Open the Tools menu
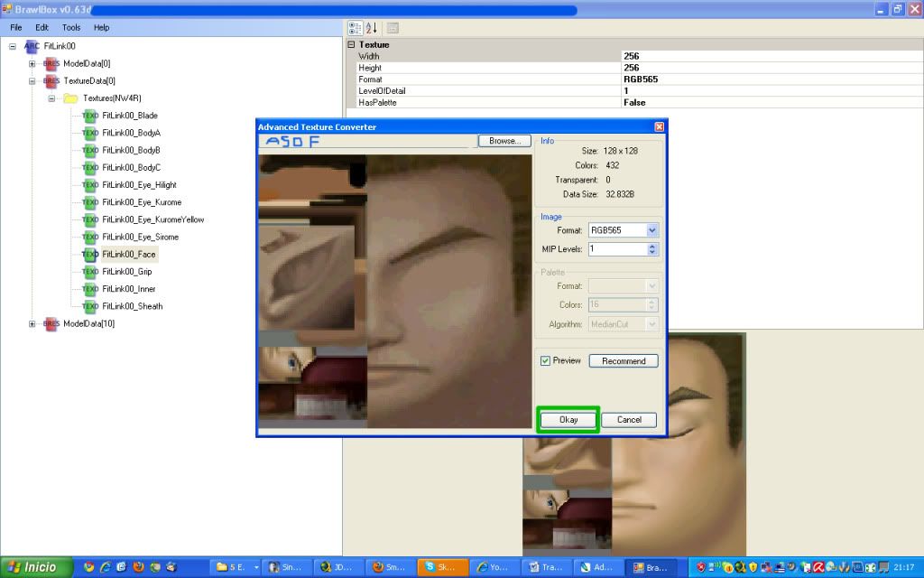This screenshot has width=924, height=578. 71,28
